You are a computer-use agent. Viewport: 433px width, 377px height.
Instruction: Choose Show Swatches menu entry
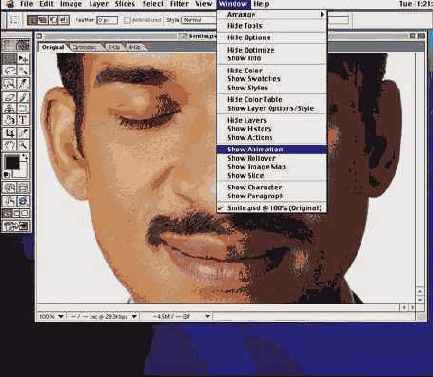pyautogui.click(x=271, y=79)
